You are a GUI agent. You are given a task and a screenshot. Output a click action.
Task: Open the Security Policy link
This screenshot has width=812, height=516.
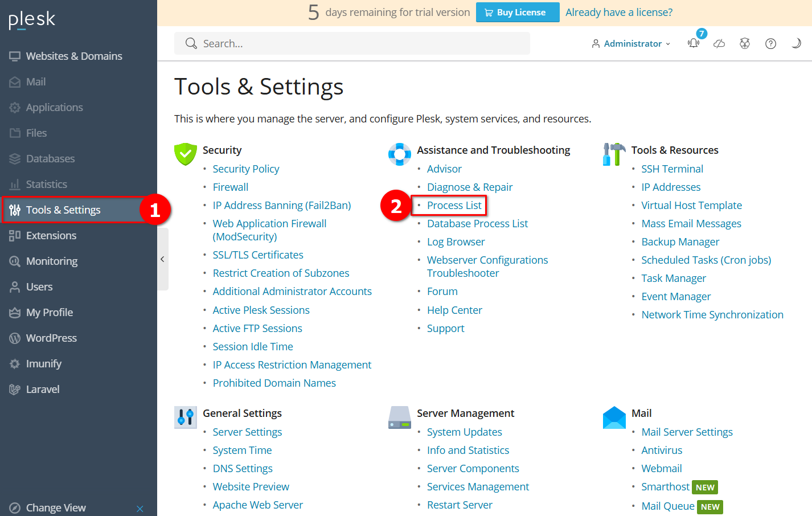[246, 169]
